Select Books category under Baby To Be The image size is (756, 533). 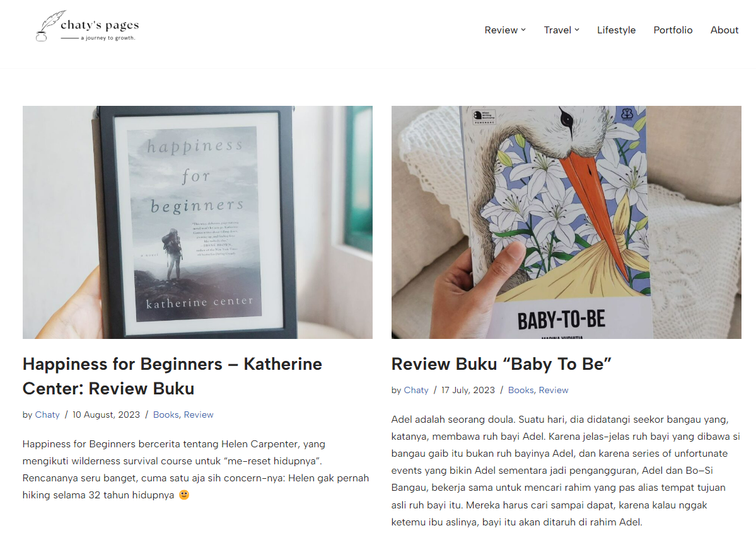(521, 390)
